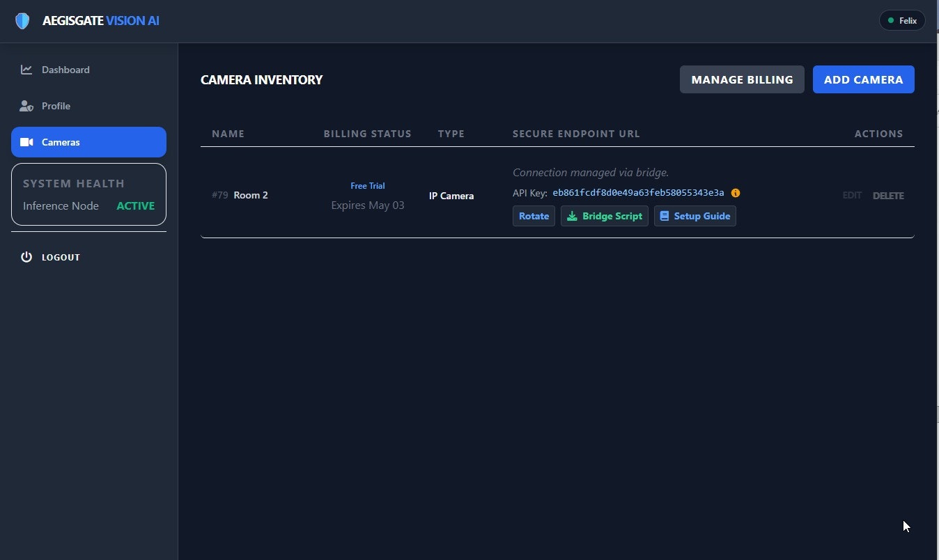Click the 'API Key:' label
Screen dimensions: 939x560
[530, 193]
